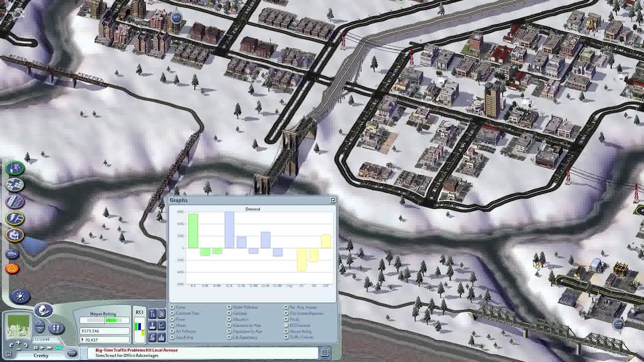Click the round zoom icon near bottom-right bridge
The image size is (644, 362).
618,324
